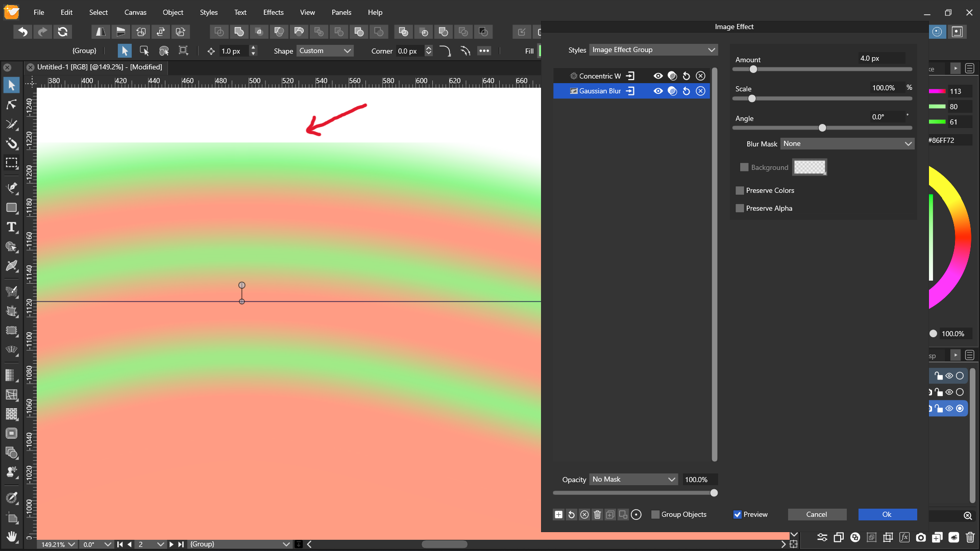
Task: Select the rectangular marquee selection tool
Action: [11, 163]
